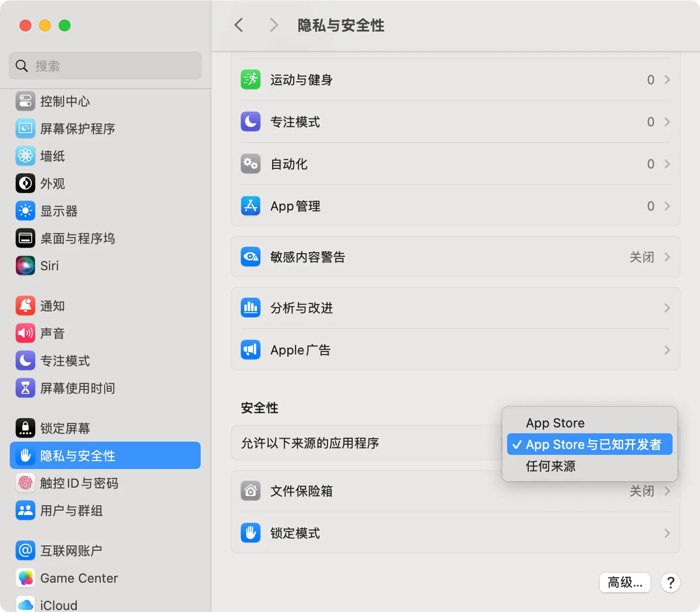Open 分析与改进 details

coord(667,308)
